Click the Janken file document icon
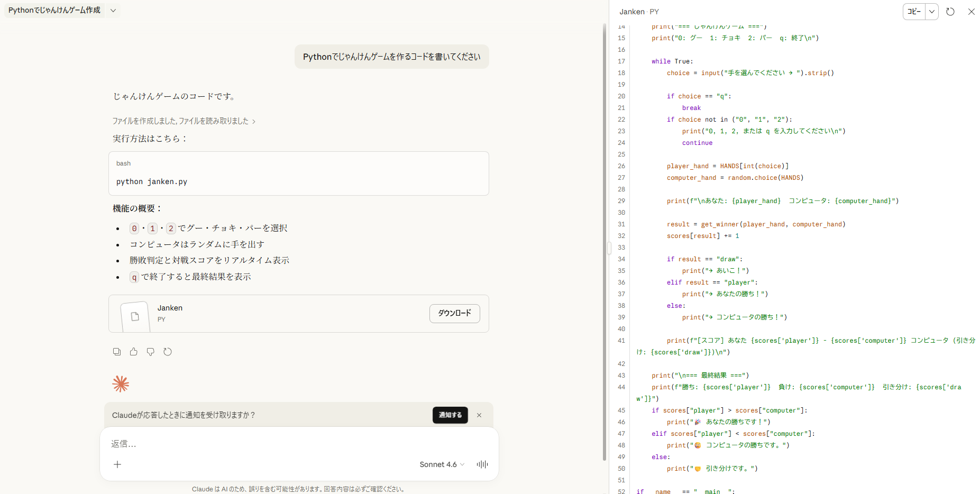This screenshot has height=494, width=980. (135, 316)
